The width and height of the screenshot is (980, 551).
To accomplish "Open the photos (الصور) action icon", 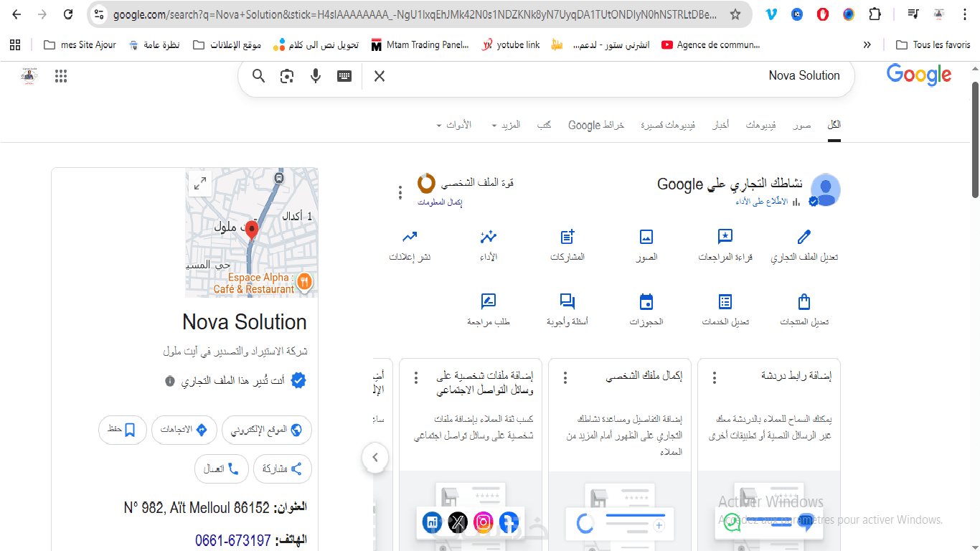I will point(646,237).
